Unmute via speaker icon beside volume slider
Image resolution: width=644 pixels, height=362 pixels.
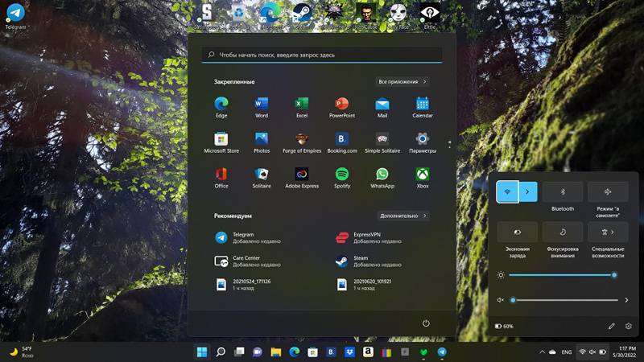tap(500, 300)
